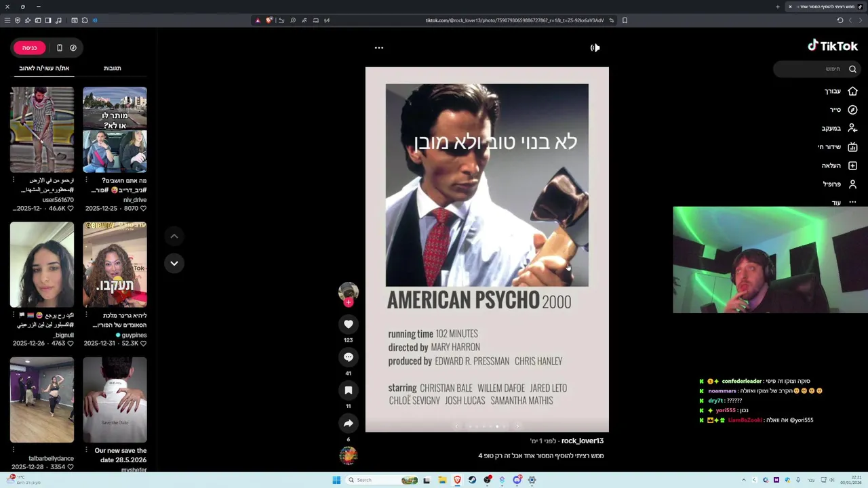Switch to the 'You may like' tab
868x488 pixels.
coord(44,68)
